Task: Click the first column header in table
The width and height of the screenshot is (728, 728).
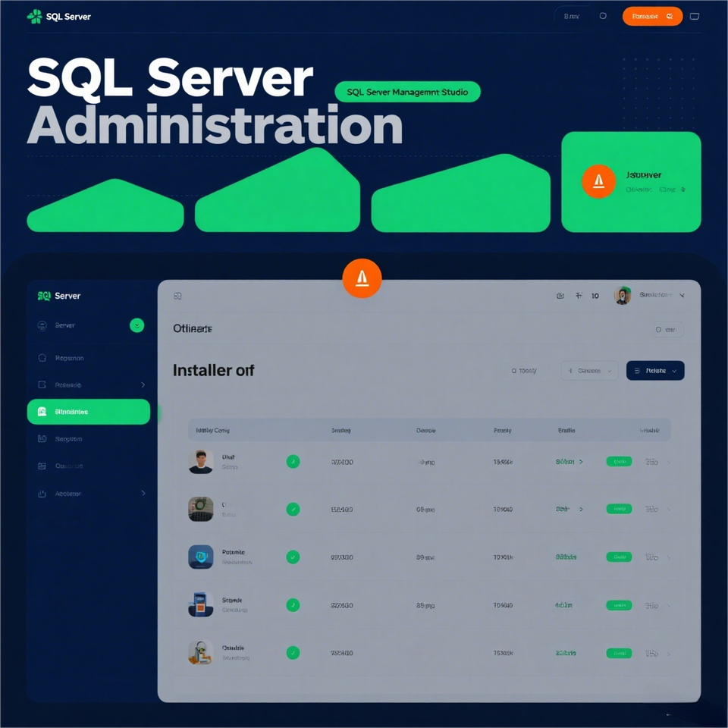Action: pos(212,431)
